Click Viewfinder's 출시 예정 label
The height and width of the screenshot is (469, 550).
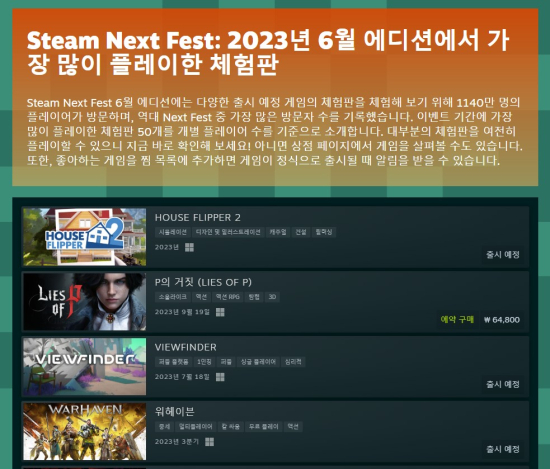(x=503, y=384)
